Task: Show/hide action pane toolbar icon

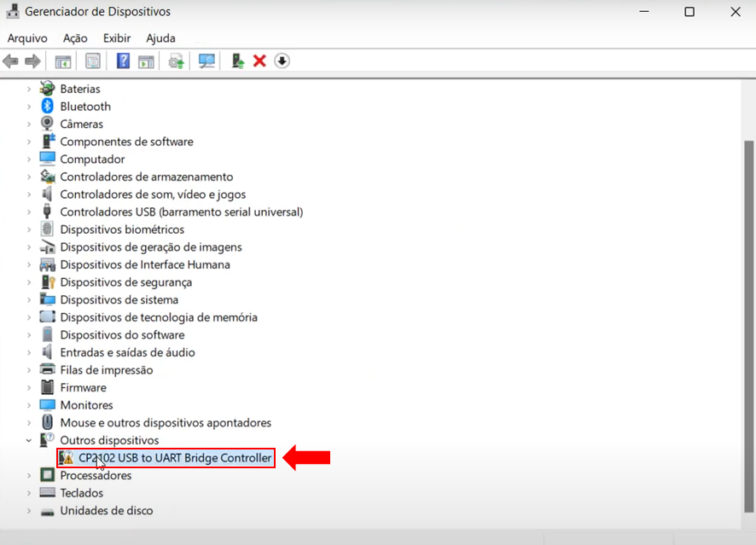Action: coord(146,61)
